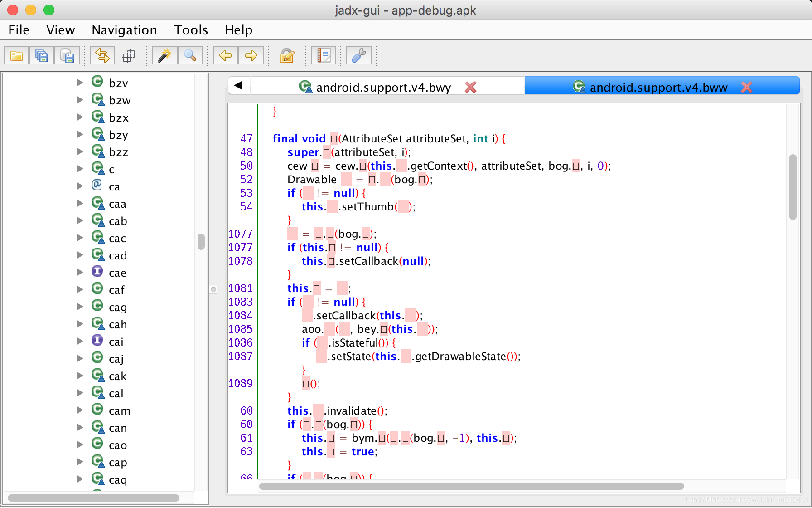Screen dimensions: 812x508
Task: Open preferences wrench icon
Action: pyautogui.click(x=359, y=56)
